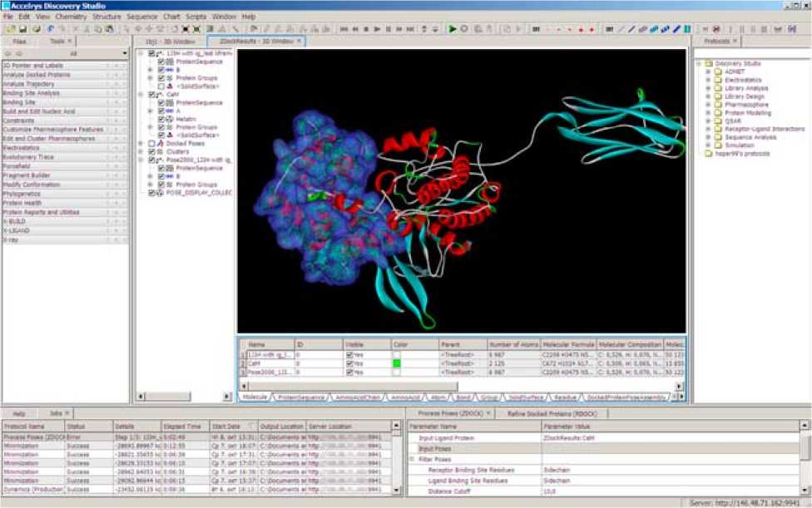812x508 pixels.
Task: Click the Undo arrow in the toolbar
Action: pyautogui.click(x=52, y=29)
